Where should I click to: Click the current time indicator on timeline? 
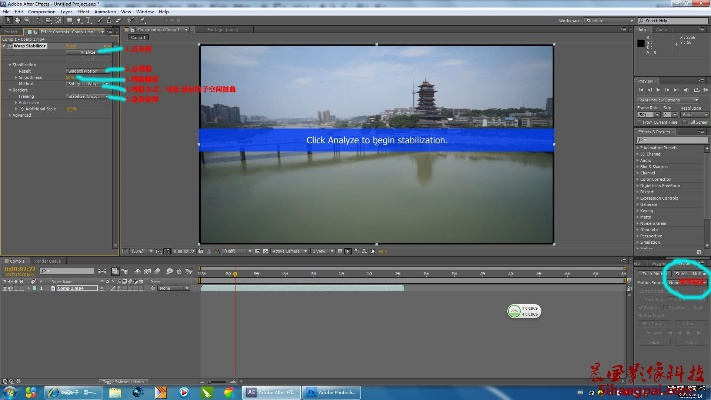[236, 273]
